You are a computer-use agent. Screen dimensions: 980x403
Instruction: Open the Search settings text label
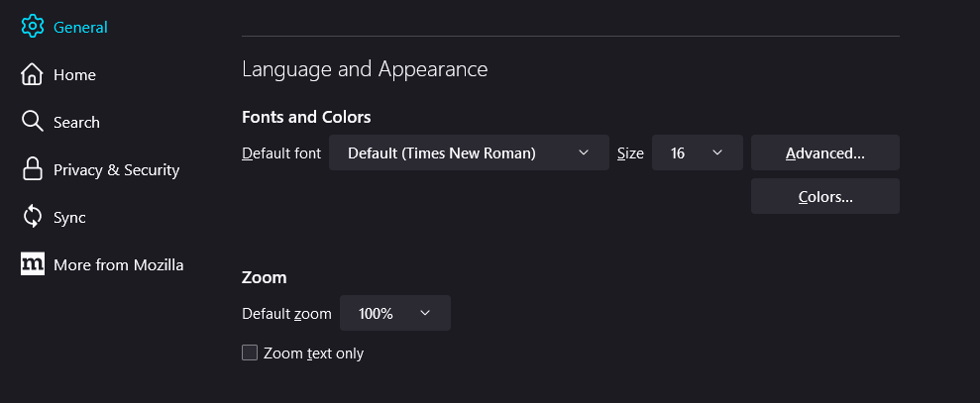point(76,123)
